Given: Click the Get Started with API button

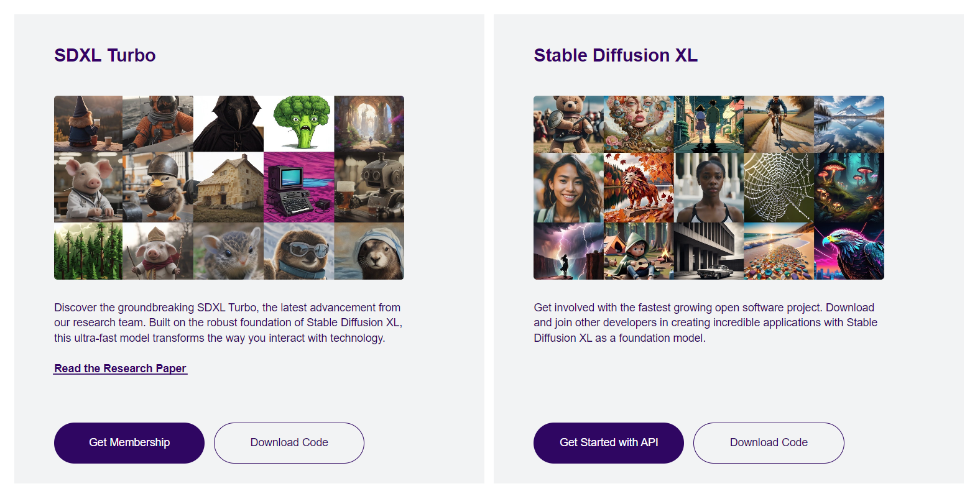Looking at the screenshot, I should click(609, 442).
